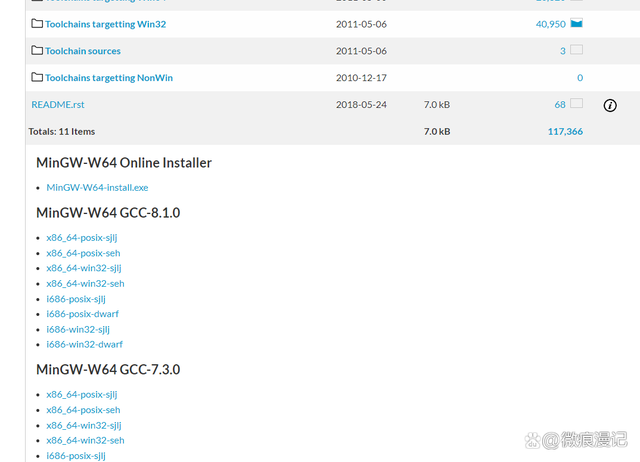This screenshot has width=640, height=462.
Task: Open the i686-win32-sjlj link
Action: [x=78, y=329]
